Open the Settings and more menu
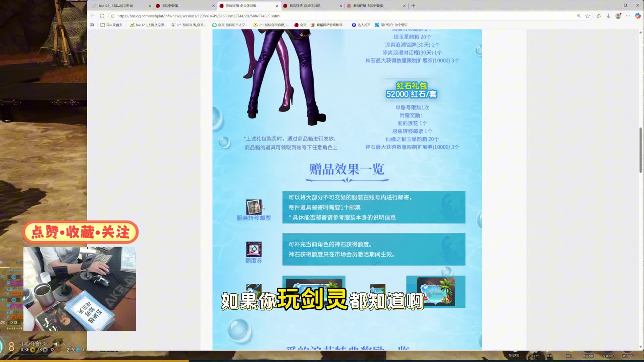The width and height of the screenshot is (644, 362). tap(628, 16)
